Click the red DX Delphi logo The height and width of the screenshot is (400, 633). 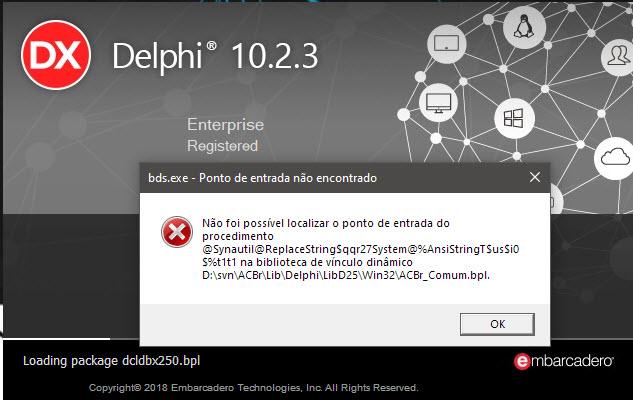56,55
